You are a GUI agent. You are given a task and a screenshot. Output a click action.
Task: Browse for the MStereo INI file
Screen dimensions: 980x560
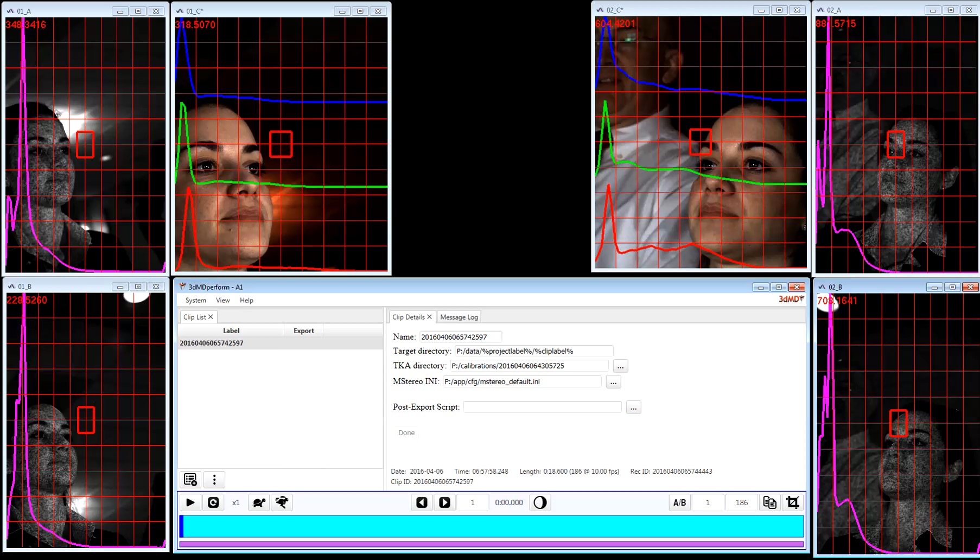(613, 382)
